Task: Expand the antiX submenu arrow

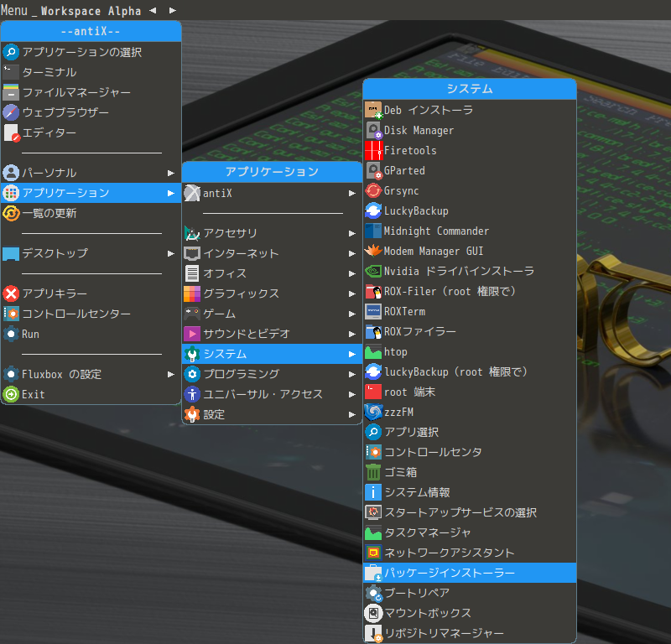Action: click(x=351, y=194)
